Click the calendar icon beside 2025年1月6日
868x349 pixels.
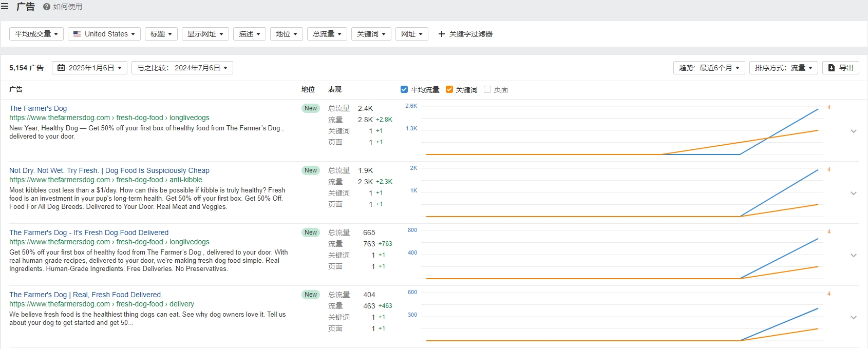click(x=61, y=68)
